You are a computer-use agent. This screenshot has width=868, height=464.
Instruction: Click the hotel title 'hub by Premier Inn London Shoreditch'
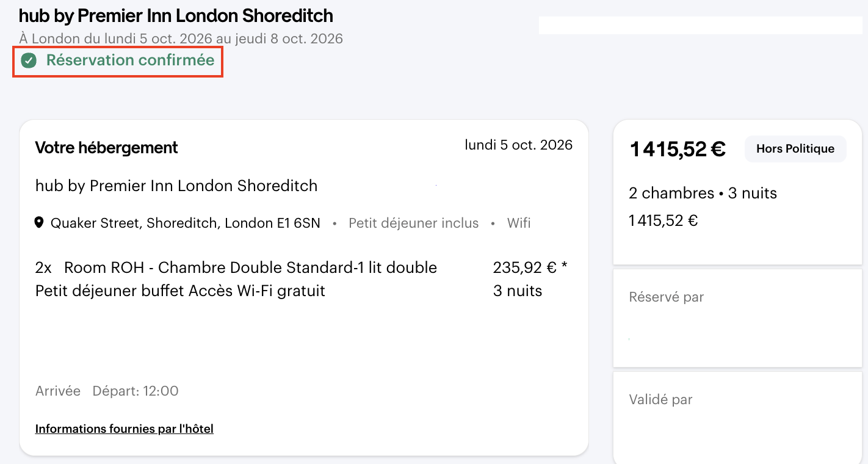176,15
